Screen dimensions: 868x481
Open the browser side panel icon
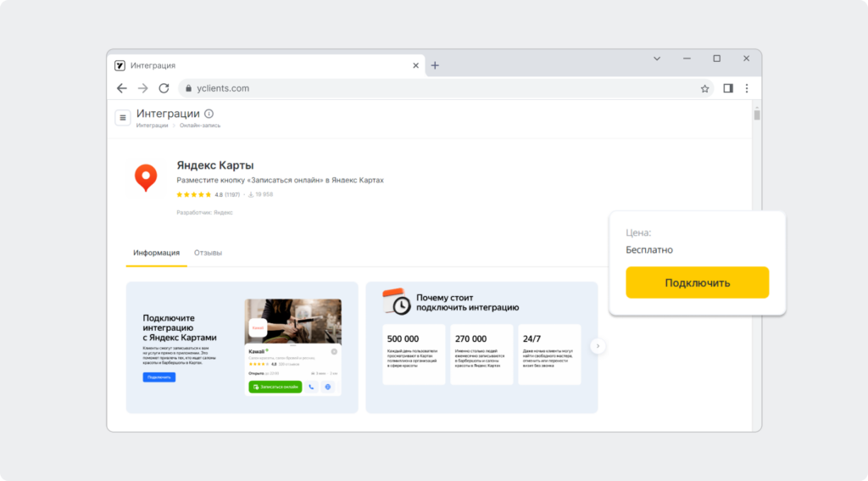tap(728, 88)
